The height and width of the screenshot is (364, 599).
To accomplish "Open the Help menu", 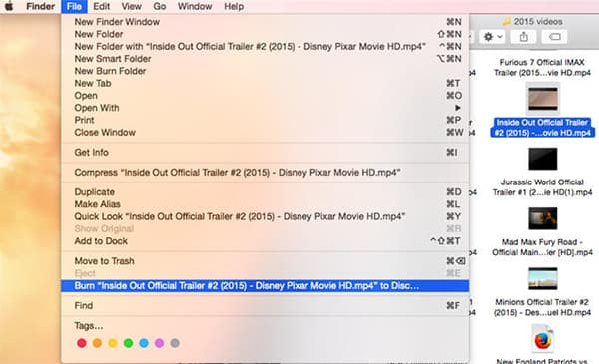I will click(234, 7).
